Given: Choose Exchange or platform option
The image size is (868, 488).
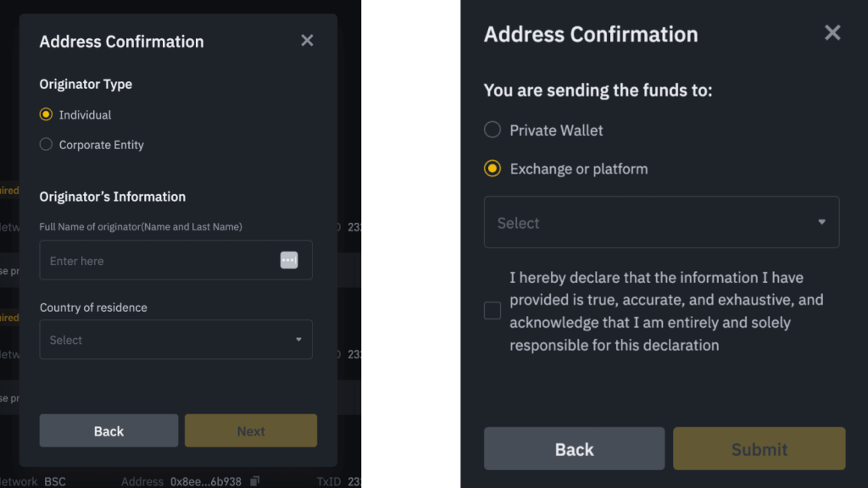Looking at the screenshot, I should pyautogui.click(x=492, y=169).
